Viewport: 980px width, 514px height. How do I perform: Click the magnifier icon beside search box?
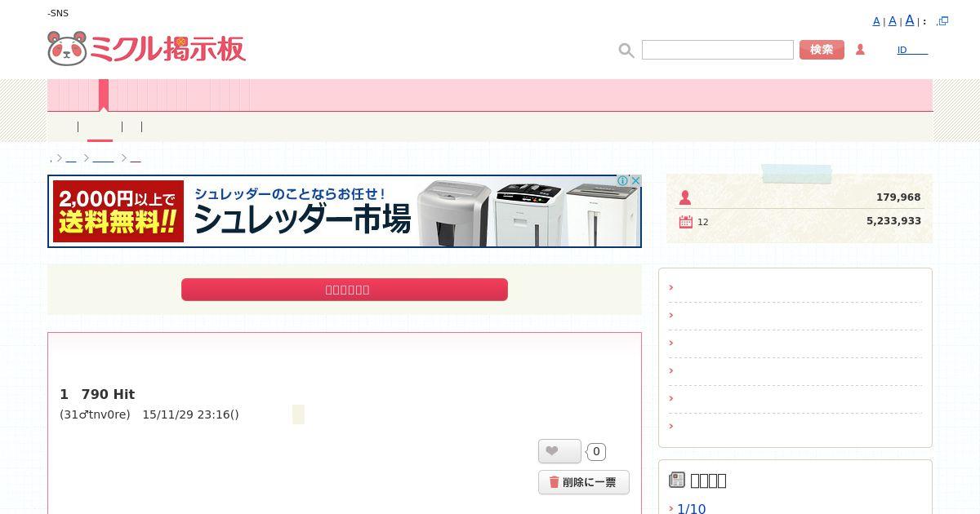626,51
